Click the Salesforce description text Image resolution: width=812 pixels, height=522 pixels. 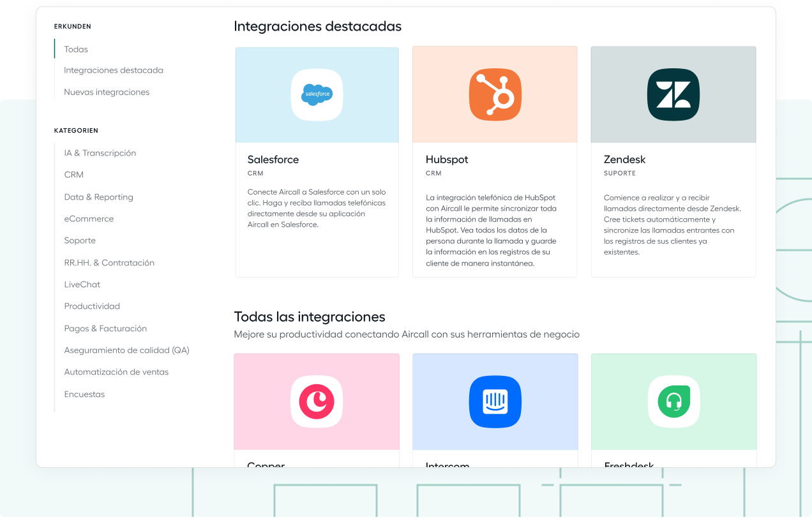coord(317,208)
